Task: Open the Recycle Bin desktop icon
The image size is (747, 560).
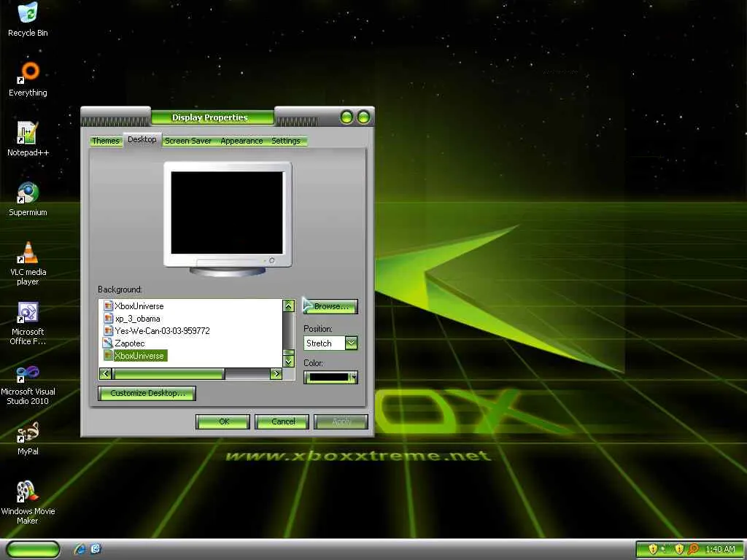Action: [28, 20]
